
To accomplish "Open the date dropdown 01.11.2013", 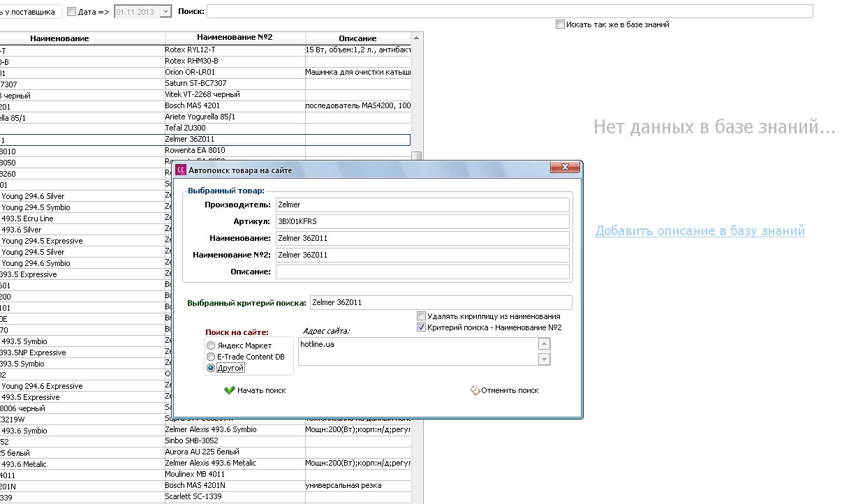I will tap(165, 12).
